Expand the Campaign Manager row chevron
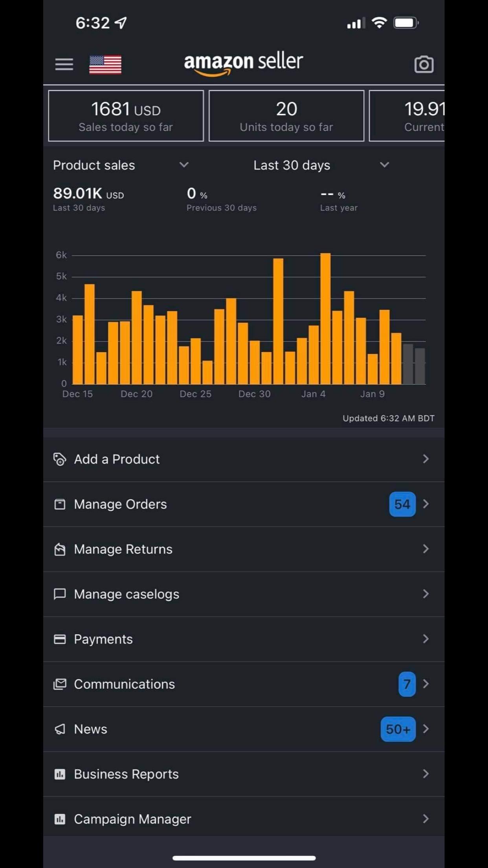This screenshot has height=868, width=488. [x=426, y=819]
